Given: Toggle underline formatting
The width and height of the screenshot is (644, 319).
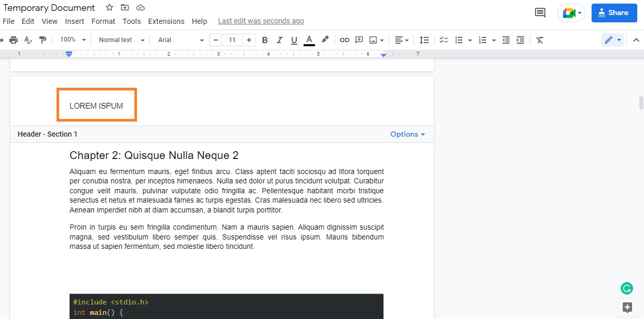Looking at the screenshot, I should [x=294, y=39].
